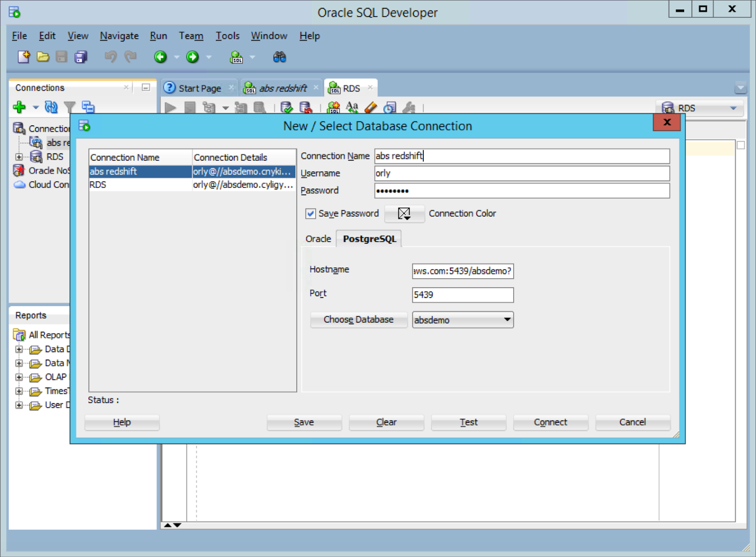
Task: Switch to the Oracle connection type tab
Action: click(x=318, y=239)
